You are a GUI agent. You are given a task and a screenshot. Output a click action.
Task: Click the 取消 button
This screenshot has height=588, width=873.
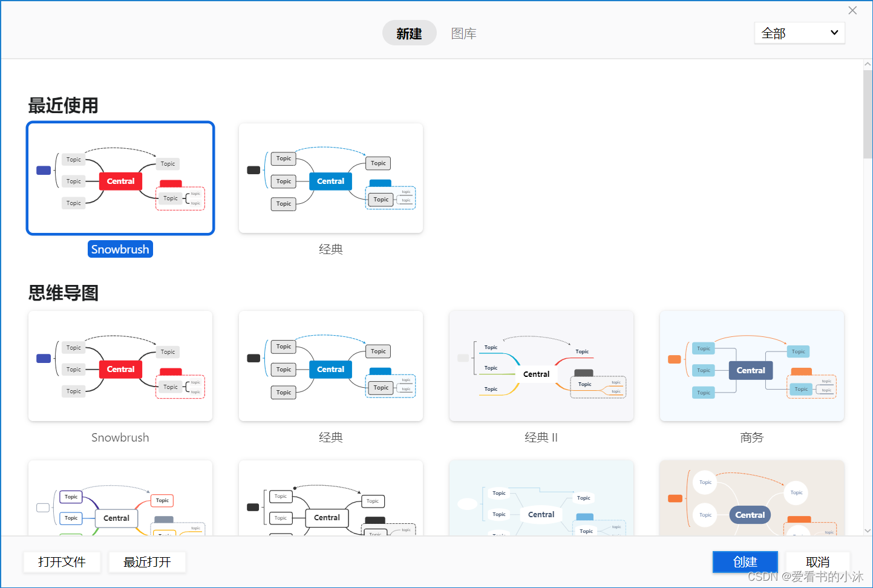click(817, 562)
